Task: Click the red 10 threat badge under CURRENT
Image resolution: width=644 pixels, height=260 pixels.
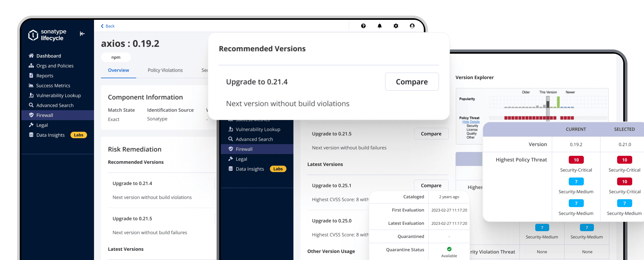Action: click(x=576, y=160)
